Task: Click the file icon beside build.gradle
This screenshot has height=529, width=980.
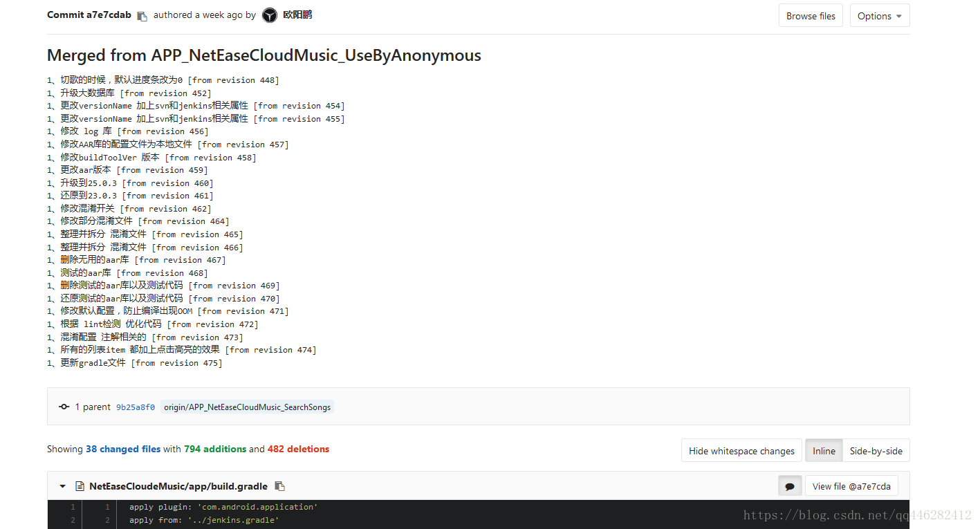Action: pyautogui.click(x=80, y=486)
